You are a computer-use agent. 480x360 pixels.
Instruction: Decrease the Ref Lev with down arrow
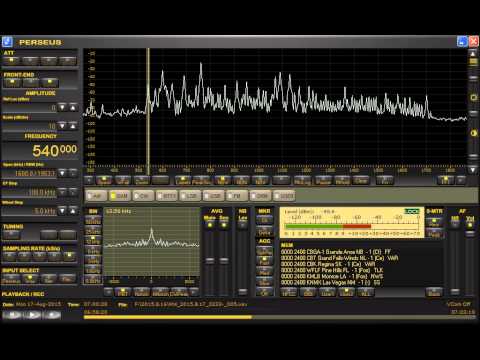62,107
